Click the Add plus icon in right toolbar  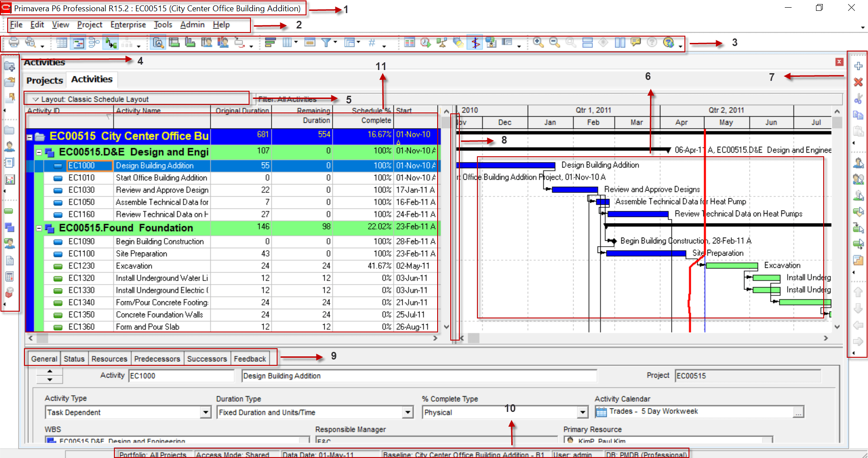coord(858,66)
